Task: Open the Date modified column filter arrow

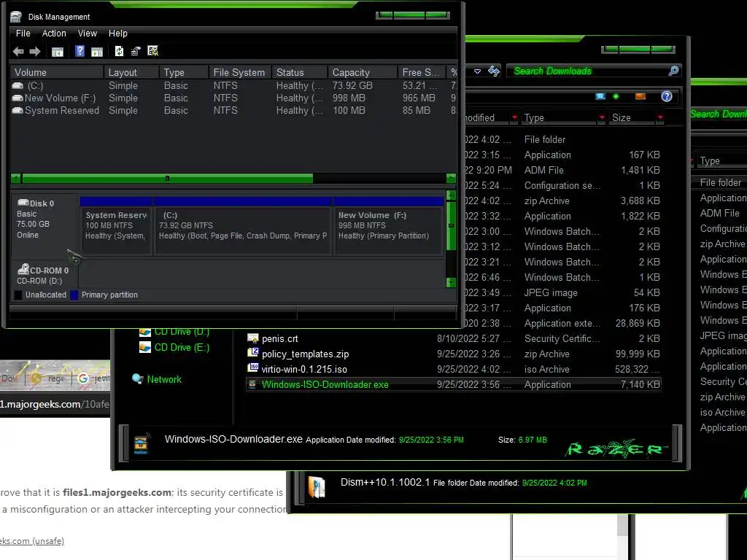Action: [514, 117]
